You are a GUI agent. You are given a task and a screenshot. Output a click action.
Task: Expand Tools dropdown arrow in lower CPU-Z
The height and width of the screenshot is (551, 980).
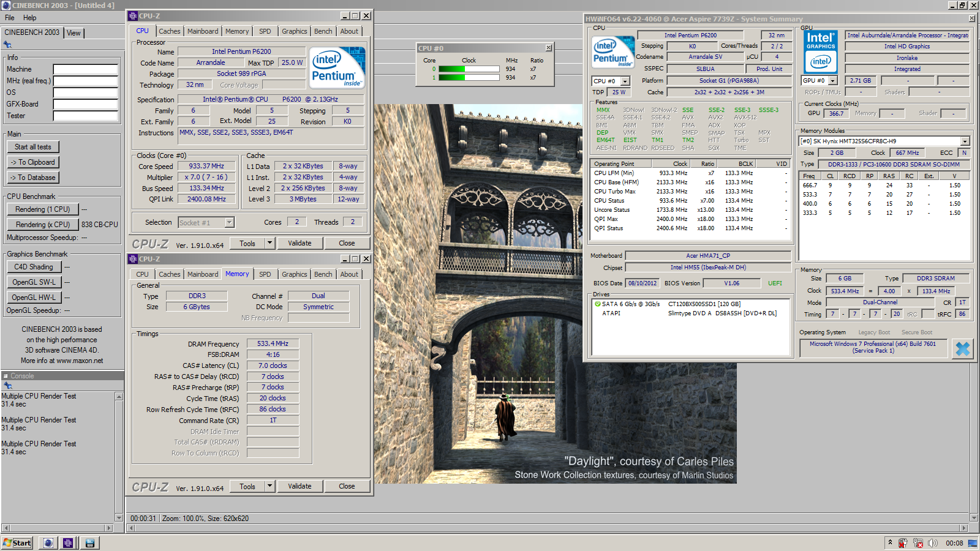(269, 486)
